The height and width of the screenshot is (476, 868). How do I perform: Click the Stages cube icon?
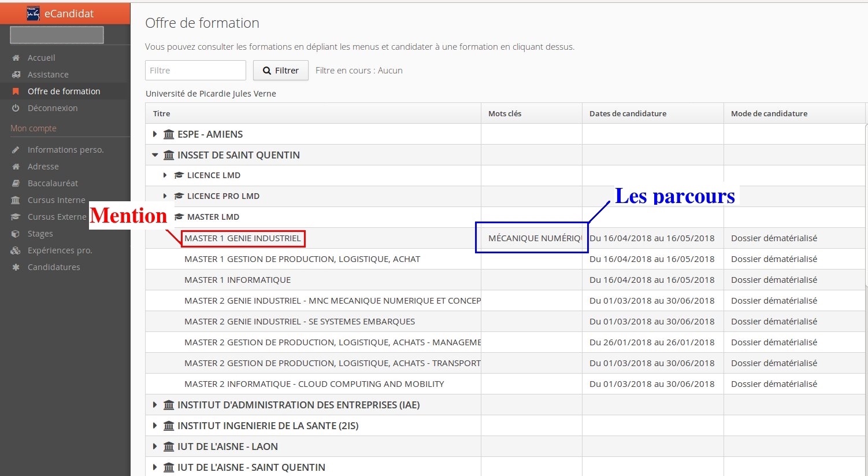pos(16,234)
